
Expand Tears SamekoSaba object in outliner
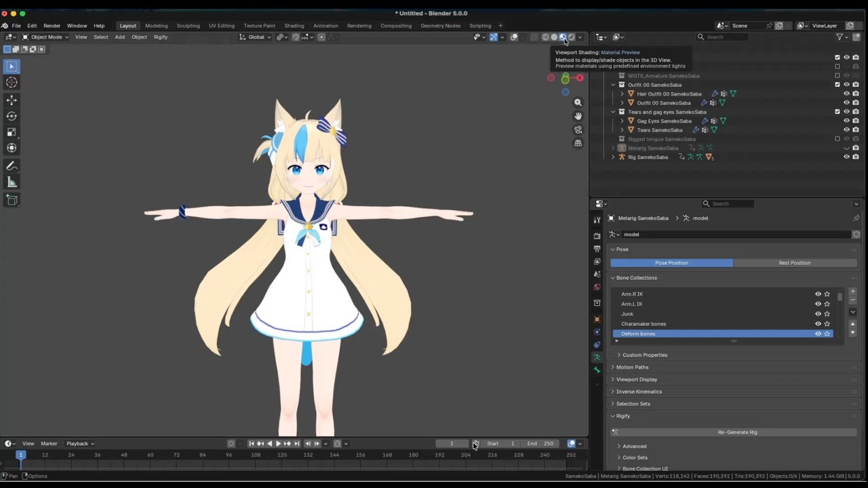pyautogui.click(x=622, y=129)
